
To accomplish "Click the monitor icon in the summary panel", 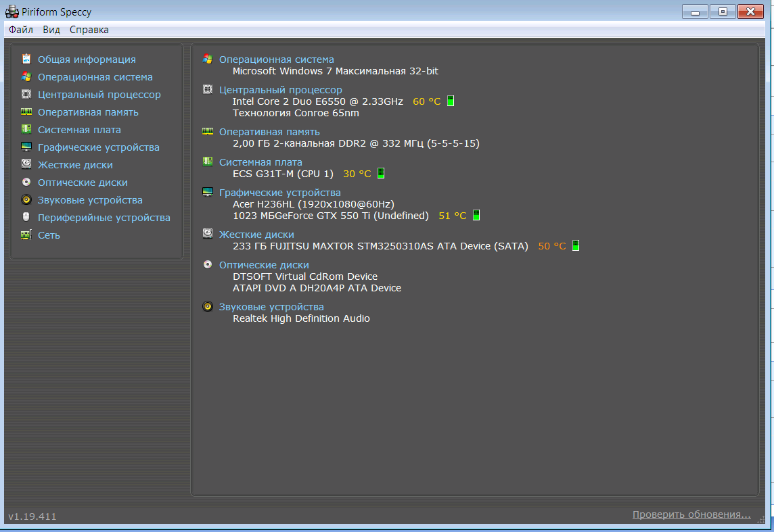I will coord(208,192).
